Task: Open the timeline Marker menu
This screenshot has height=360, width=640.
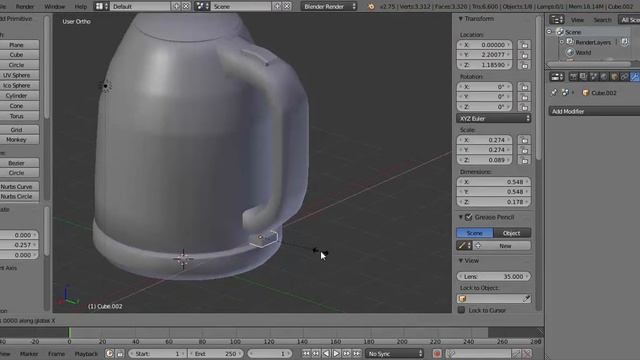Action: (29, 354)
